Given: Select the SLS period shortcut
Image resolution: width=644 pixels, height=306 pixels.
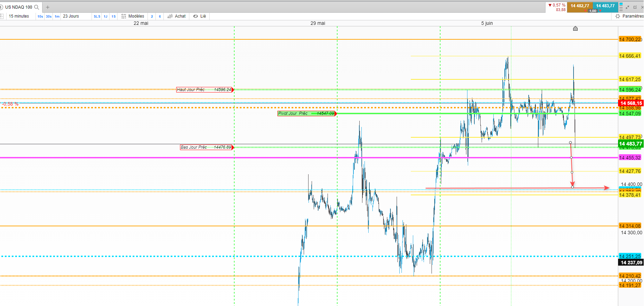Looking at the screenshot, I should pos(97,17).
